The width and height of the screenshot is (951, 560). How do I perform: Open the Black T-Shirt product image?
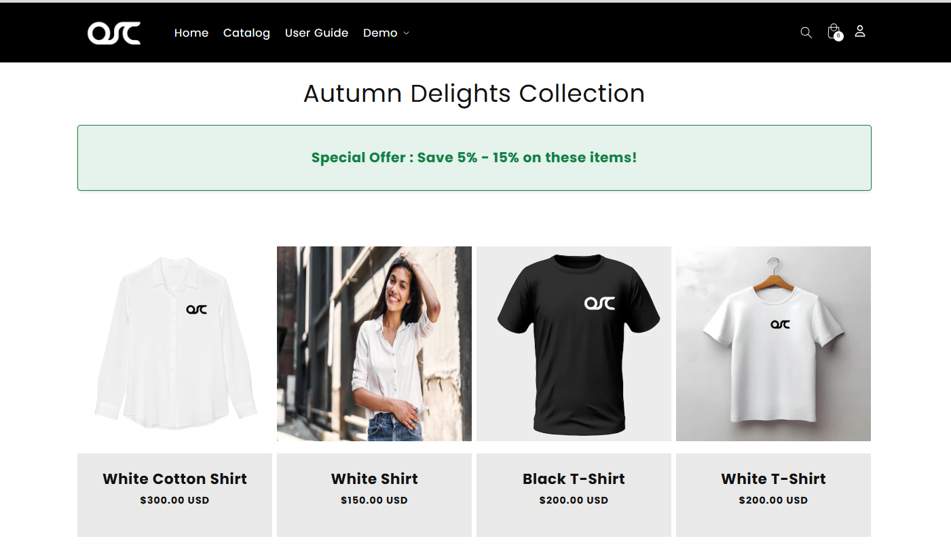pos(574,343)
